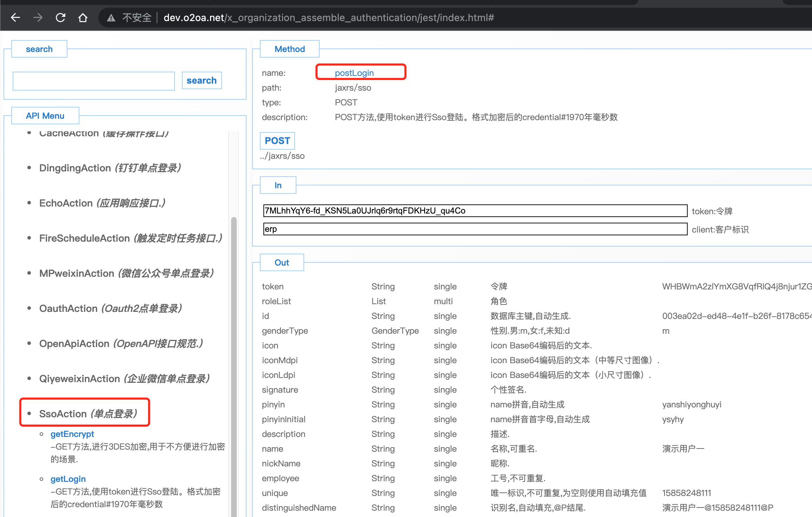Click the API Menu vertical scrollbar

[234, 351]
